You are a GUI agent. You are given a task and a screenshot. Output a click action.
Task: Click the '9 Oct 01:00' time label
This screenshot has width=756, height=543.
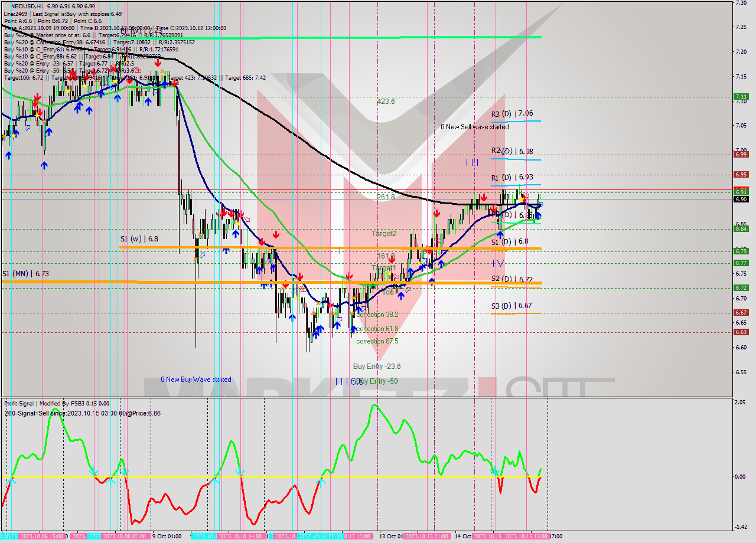pyautogui.click(x=167, y=537)
